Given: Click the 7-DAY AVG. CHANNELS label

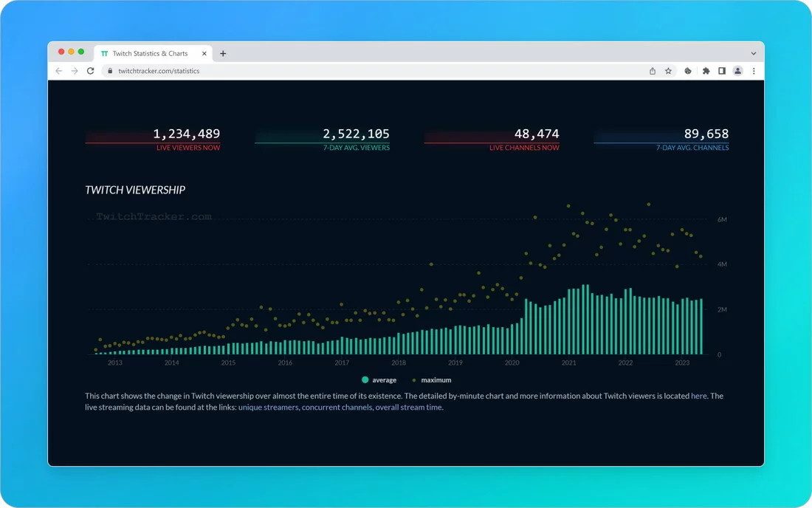Looking at the screenshot, I should [x=692, y=148].
